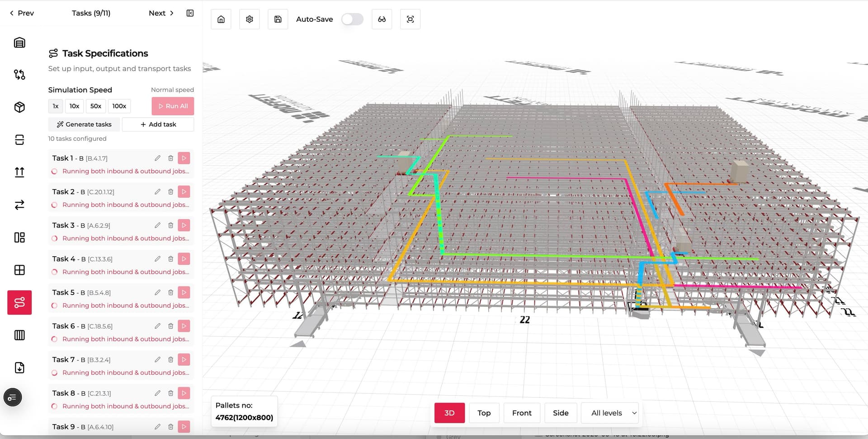Viewport: 868px width, 439px height.
Task: Click the highlighted Task Specifications sidebar icon
Action: (x=19, y=302)
